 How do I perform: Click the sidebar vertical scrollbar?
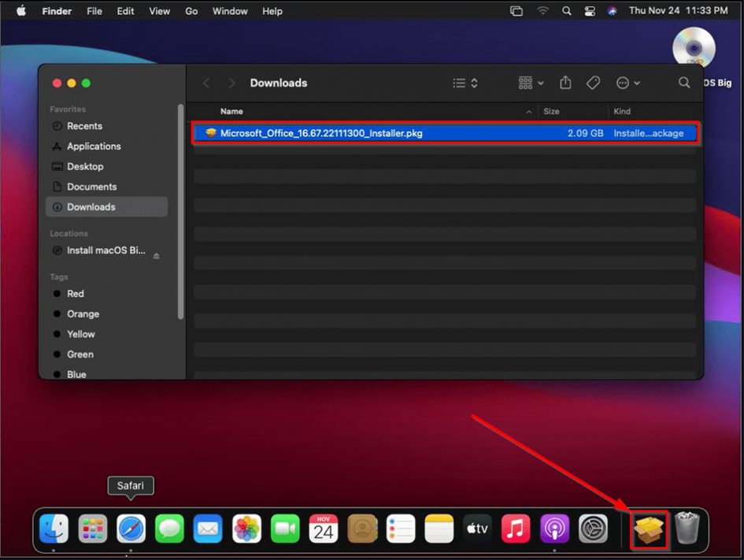pos(180,212)
